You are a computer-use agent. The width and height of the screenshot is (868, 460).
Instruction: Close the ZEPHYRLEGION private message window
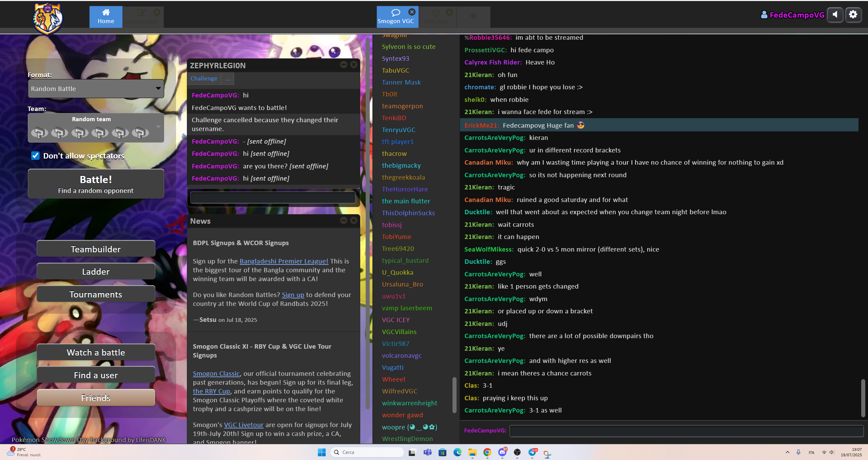pyautogui.click(x=354, y=65)
